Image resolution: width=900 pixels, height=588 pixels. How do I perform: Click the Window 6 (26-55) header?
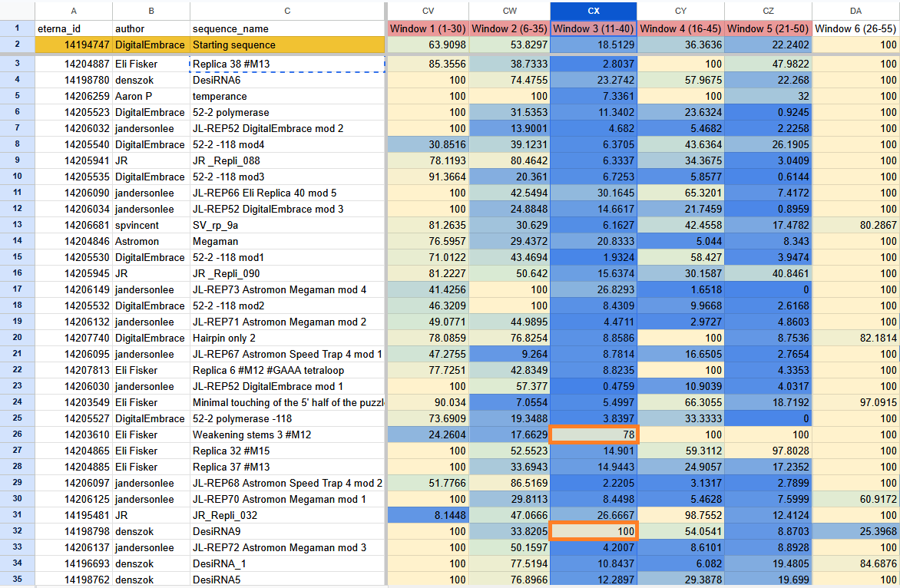coord(855,28)
